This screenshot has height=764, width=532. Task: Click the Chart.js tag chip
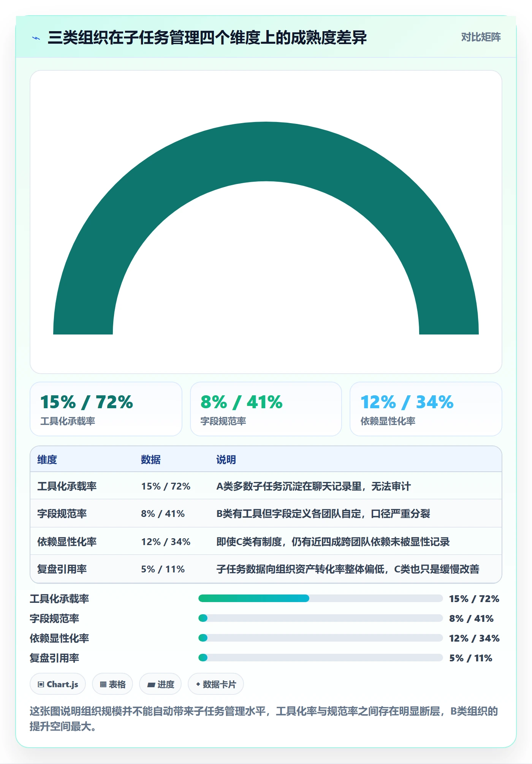pos(58,684)
